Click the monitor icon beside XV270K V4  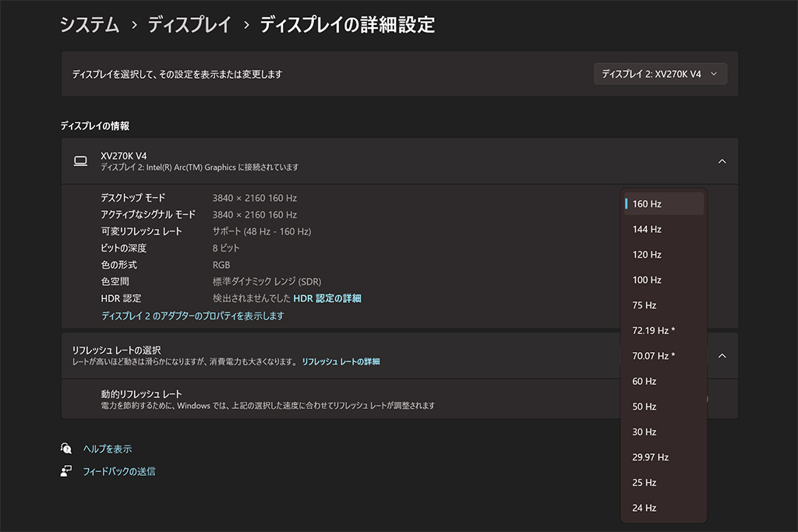[x=80, y=161]
